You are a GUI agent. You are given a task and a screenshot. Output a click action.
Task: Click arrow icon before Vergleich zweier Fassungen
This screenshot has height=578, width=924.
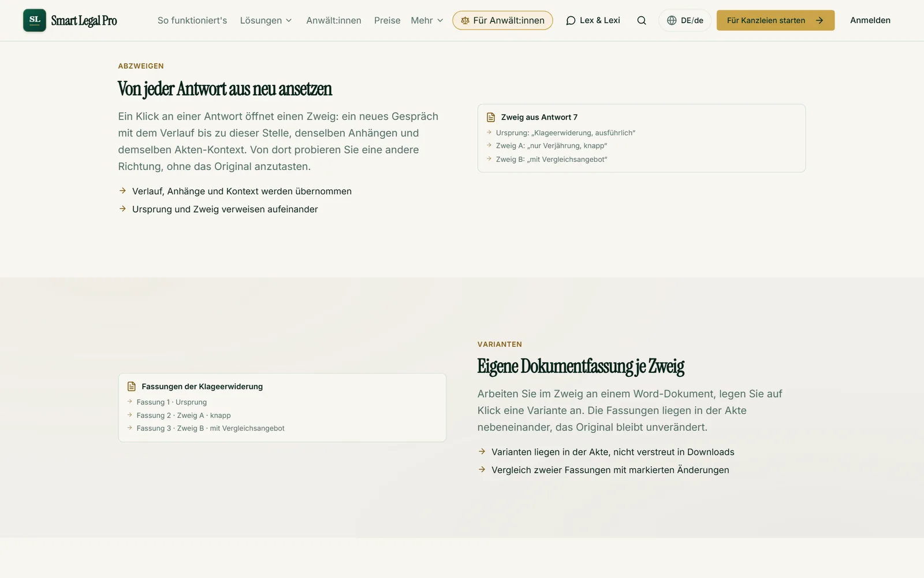(482, 469)
